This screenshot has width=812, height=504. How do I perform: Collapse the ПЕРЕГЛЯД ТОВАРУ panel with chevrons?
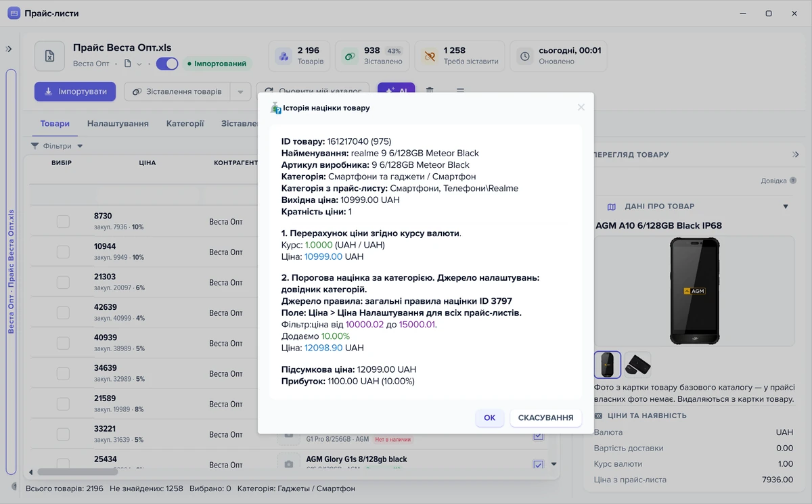(x=796, y=155)
